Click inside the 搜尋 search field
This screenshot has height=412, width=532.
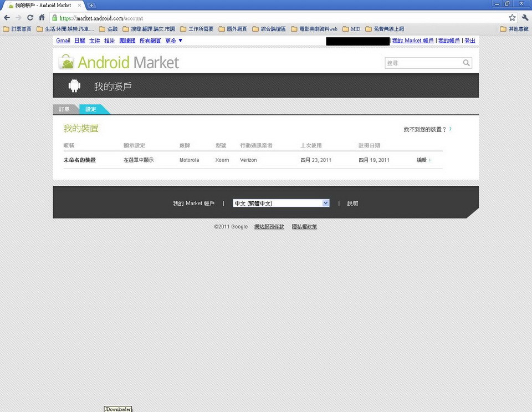pos(423,63)
